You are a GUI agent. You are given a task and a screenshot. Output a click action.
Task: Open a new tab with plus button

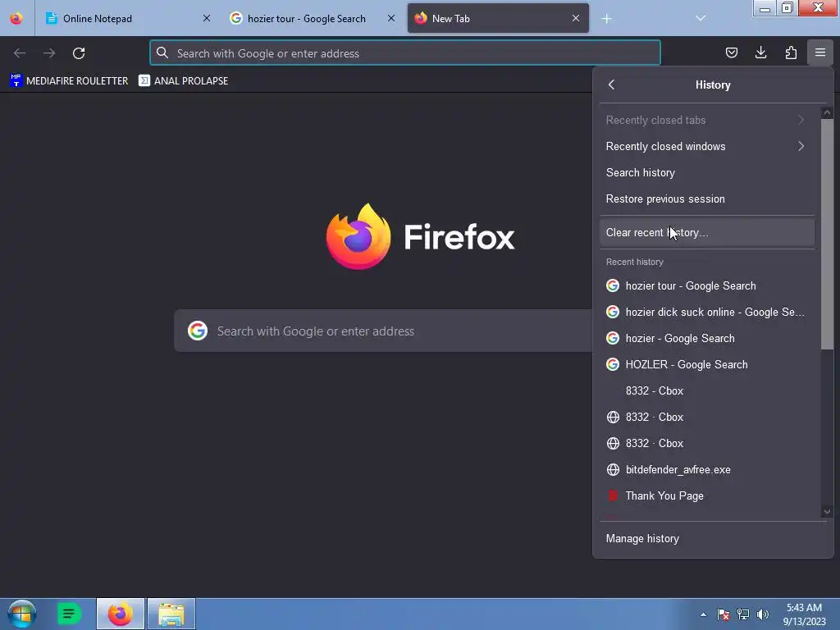point(606,19)
